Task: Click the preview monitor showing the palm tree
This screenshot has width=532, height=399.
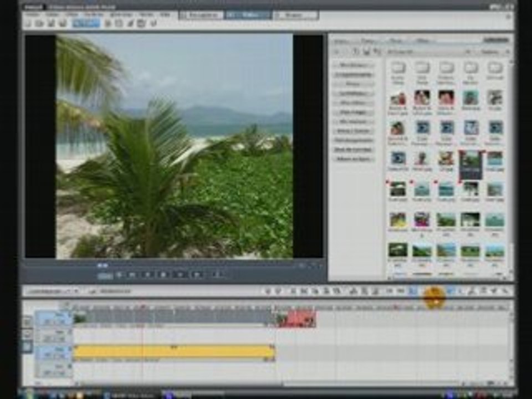Action: coord(174,146)
